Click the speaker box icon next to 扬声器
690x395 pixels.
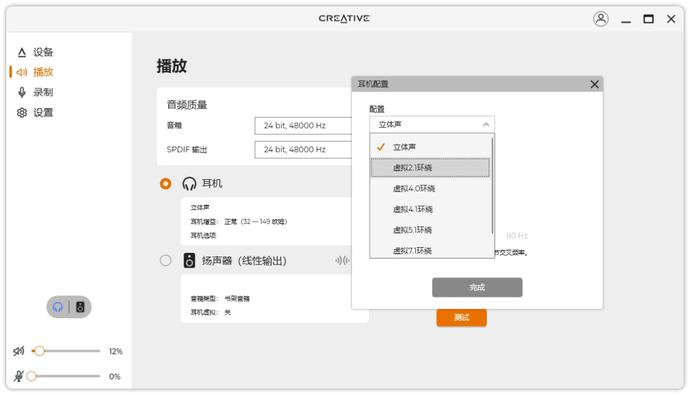pyautogui.click(x=189, y=260)
